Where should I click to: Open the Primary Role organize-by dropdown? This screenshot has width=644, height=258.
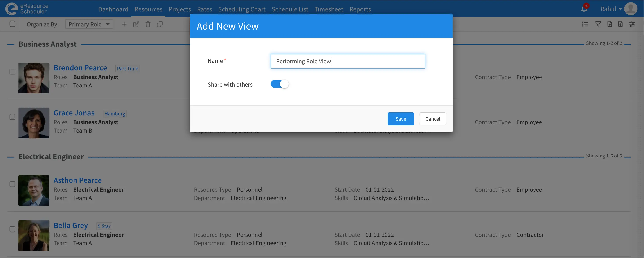coord(89,24)
